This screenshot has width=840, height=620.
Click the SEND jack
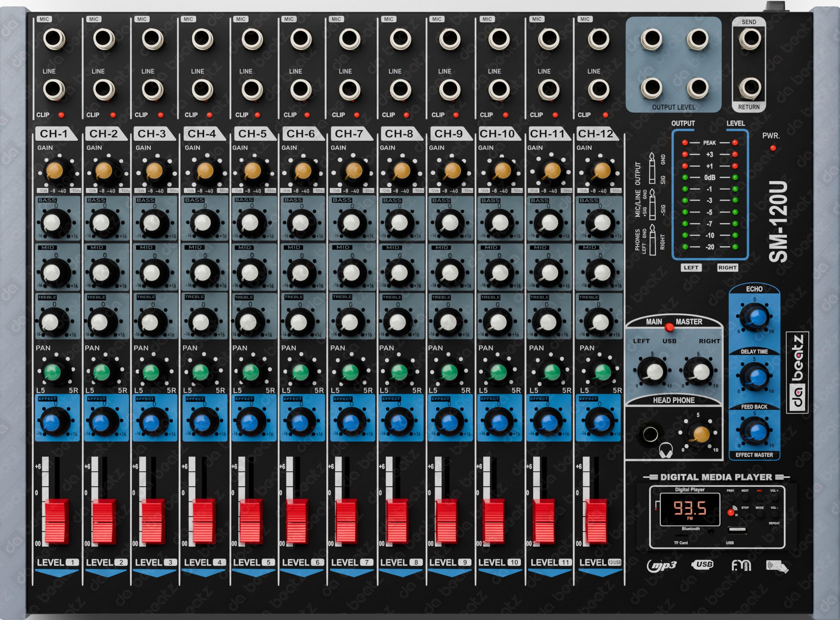tap(750, 39)
